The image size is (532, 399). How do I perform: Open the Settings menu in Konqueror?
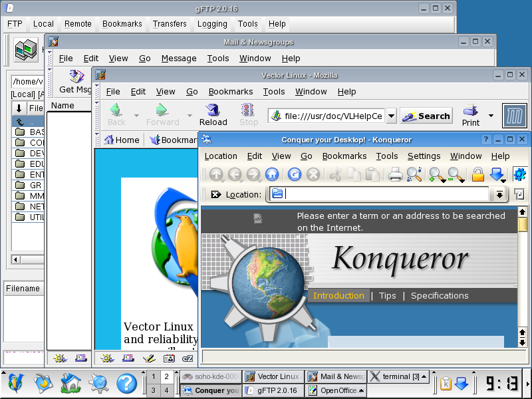424,156
